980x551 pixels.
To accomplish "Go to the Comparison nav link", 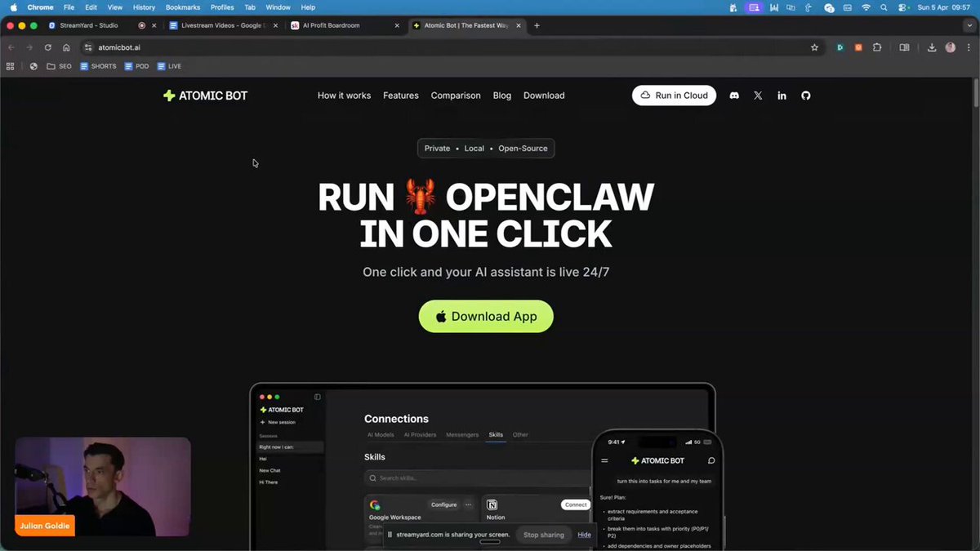I will (x=456, y=96).
